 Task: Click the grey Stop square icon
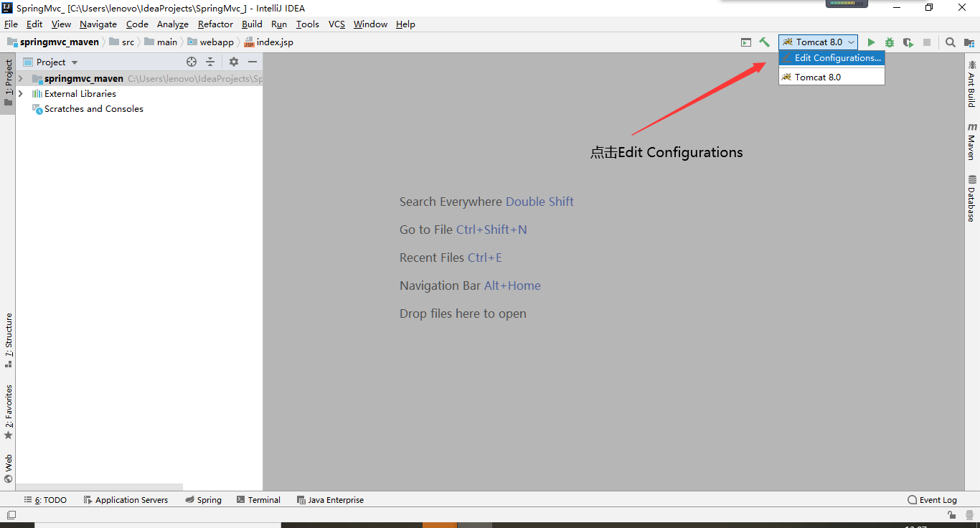(927, 42)
